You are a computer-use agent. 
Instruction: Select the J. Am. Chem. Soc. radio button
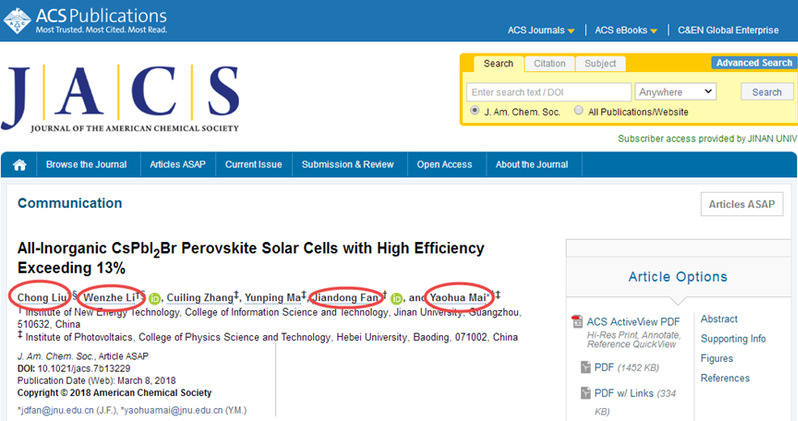coord(474,110)
